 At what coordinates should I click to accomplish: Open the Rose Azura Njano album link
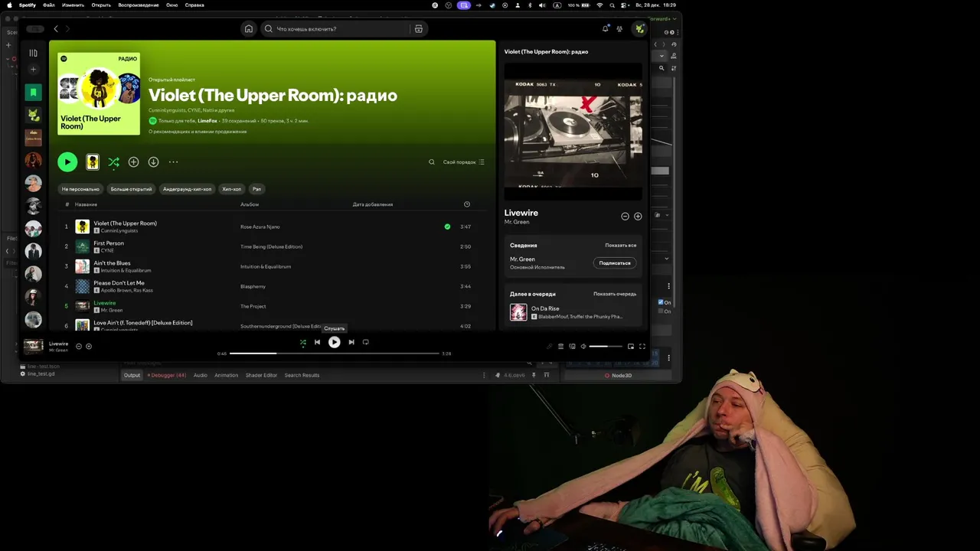260,227
